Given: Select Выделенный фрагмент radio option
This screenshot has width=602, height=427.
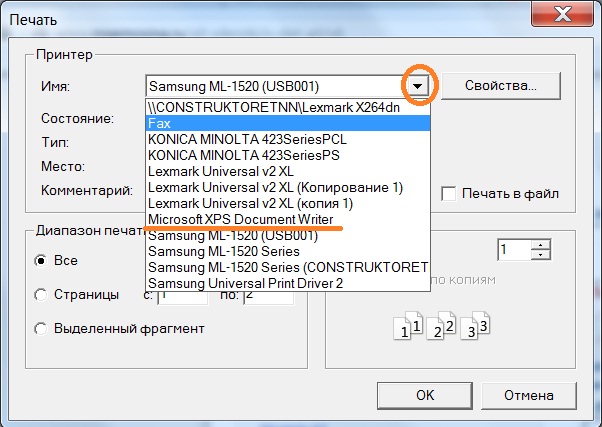Looking at the screenshot, I should 41,329.
